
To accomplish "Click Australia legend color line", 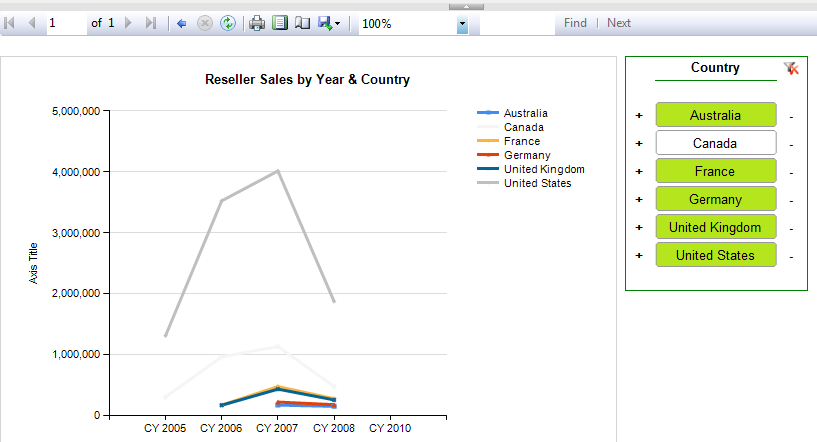I will point(488,113).
